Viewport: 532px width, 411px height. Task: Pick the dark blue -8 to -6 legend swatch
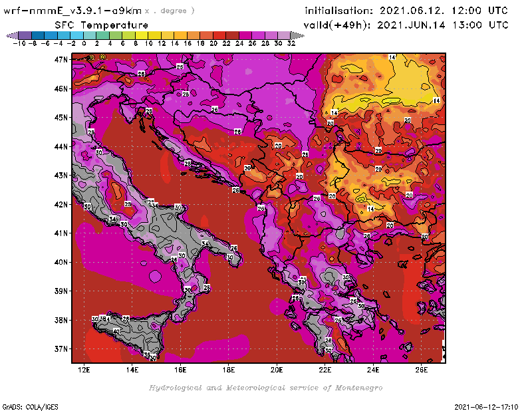[x=38, y=35]
